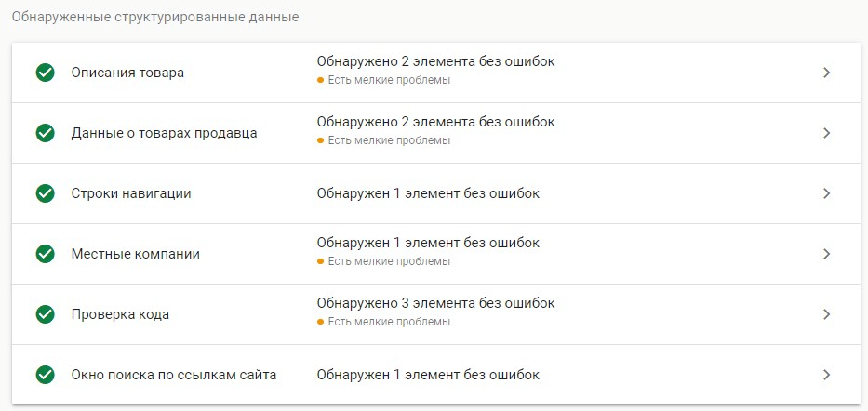Image resolution: width=868 pixels, height=411 pixels.
Task: Click the orange warning dot under Описания товара
Action: coord(321,81)
